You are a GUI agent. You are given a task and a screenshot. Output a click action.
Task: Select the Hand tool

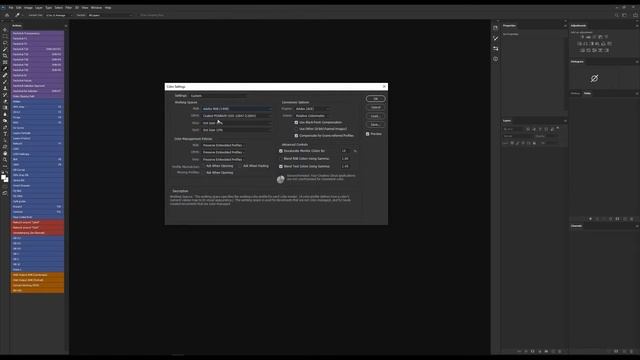pos(5,154)
